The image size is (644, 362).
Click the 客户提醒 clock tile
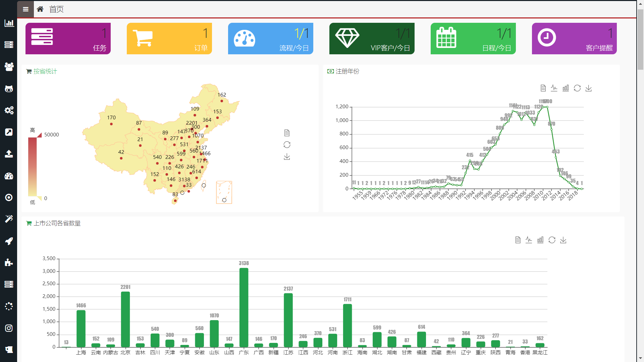pos(574,39)
